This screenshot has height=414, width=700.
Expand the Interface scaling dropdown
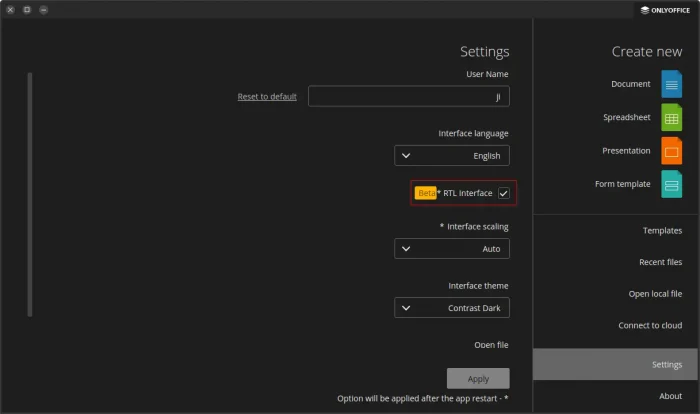(x=452, y=248)
